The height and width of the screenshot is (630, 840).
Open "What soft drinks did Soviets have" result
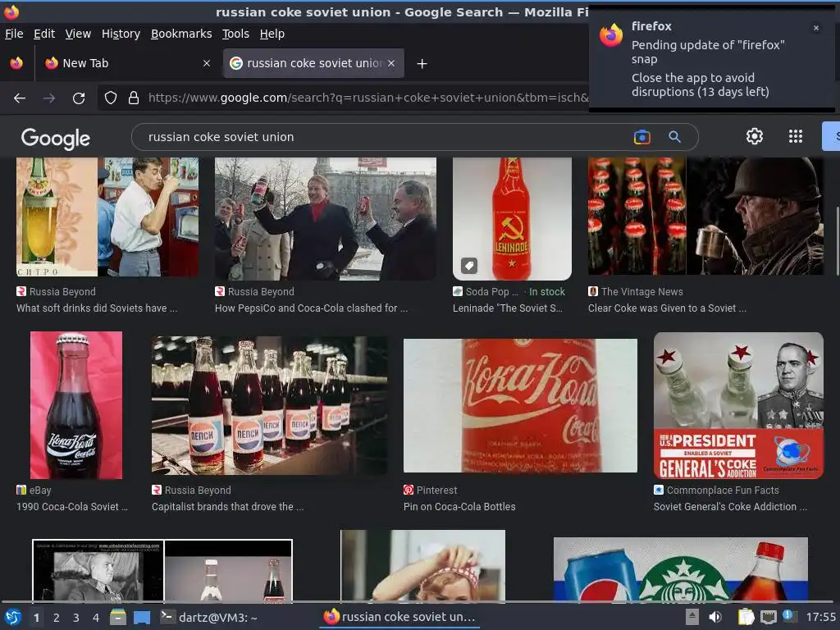click(x=97, y=308)
